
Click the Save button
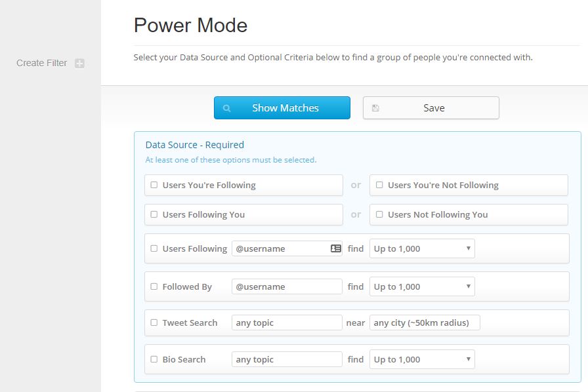click(x=431, y=108)
